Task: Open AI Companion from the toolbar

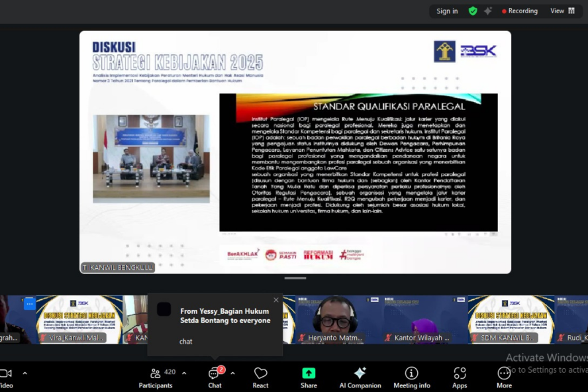Action: [360, 377]
